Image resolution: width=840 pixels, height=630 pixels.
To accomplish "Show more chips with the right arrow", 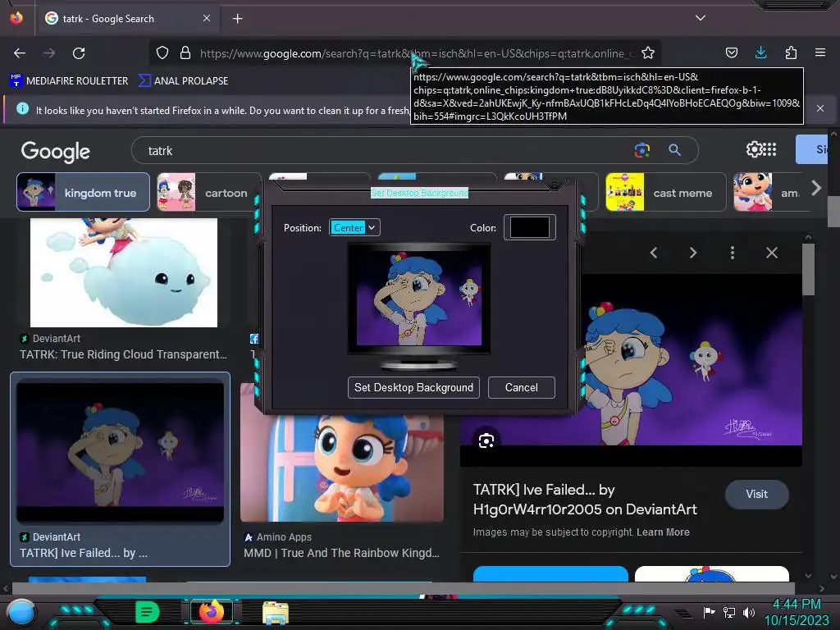I will [816, 188].
